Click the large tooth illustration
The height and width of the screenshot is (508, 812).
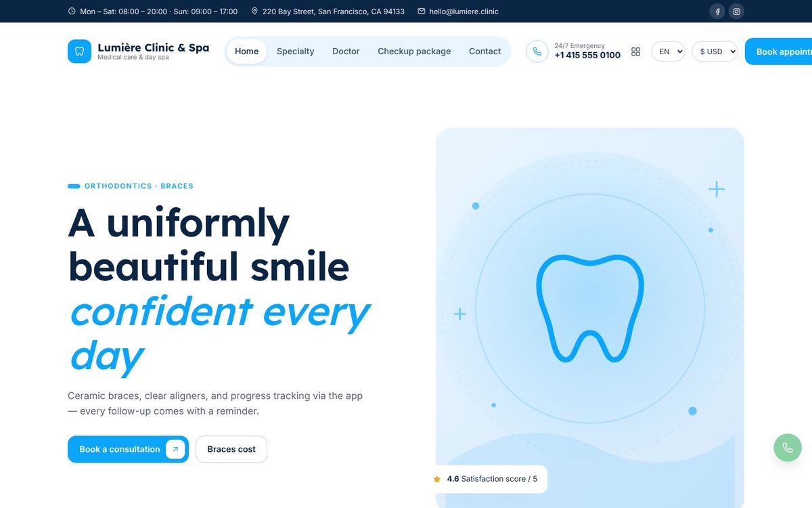point(589,308)
